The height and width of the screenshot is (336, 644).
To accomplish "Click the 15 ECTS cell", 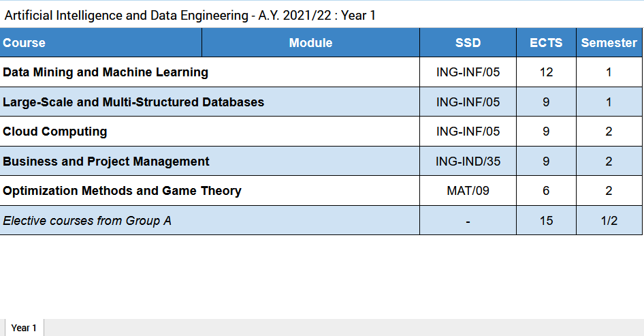I will [x=546, y=221].
